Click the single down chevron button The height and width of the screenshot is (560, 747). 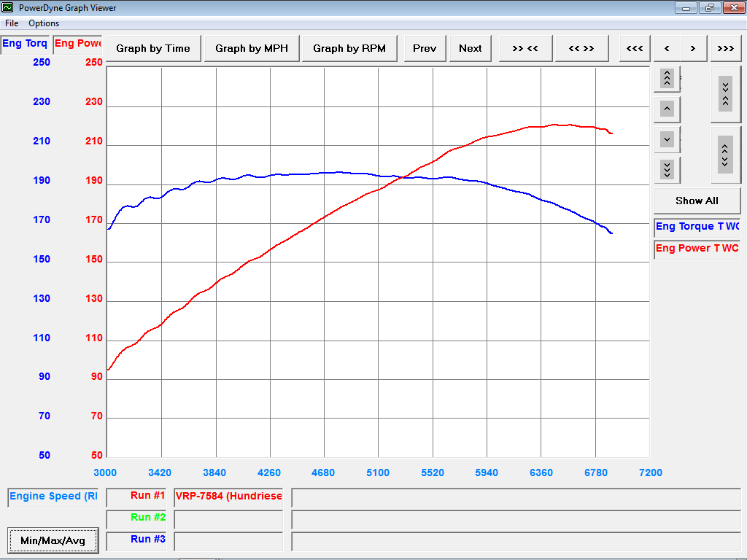[x=667, y=139]
